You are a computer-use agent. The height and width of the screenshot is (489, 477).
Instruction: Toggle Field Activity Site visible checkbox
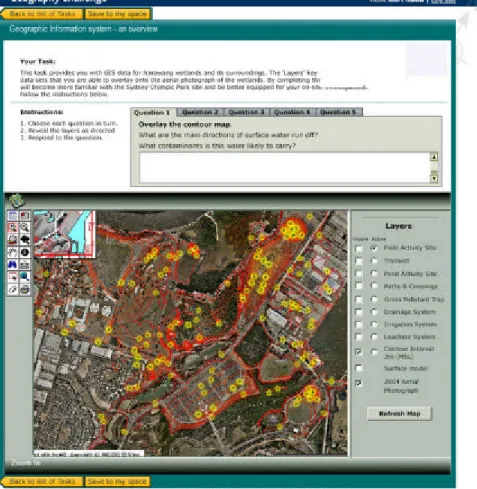pos(359,249)
